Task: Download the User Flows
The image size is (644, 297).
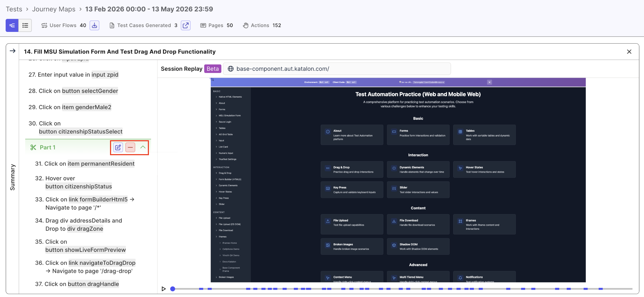Action: pyautogui.click(x=94, y=25)
